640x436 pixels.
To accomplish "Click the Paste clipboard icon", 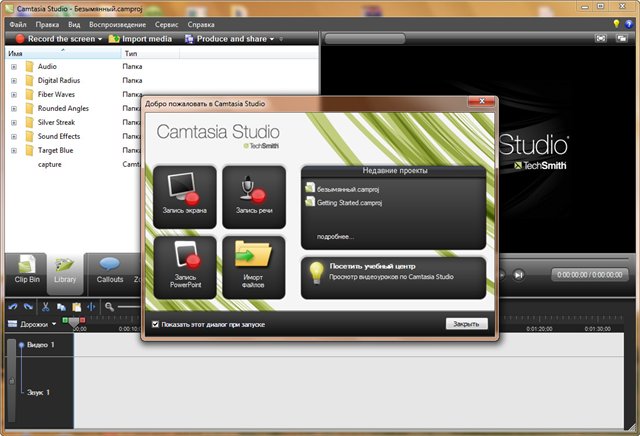I will pyautogui.click(x=76, y=307).
